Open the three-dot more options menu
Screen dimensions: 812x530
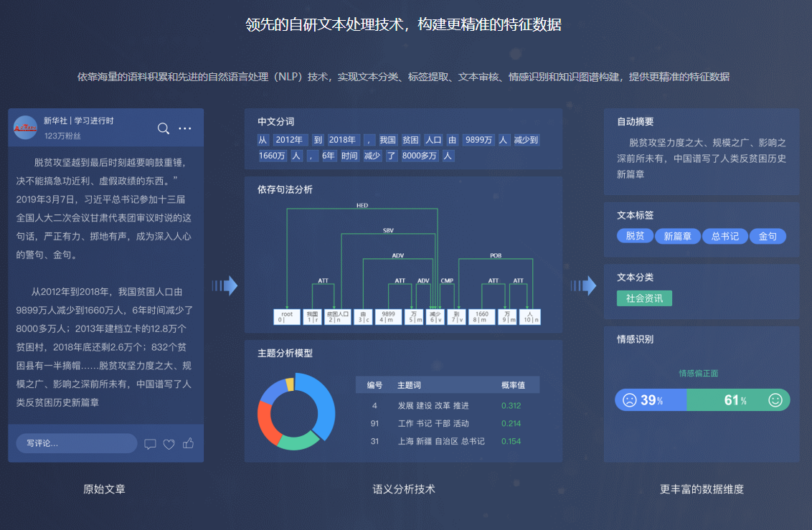pyautogui.click(x=185, y=128)
